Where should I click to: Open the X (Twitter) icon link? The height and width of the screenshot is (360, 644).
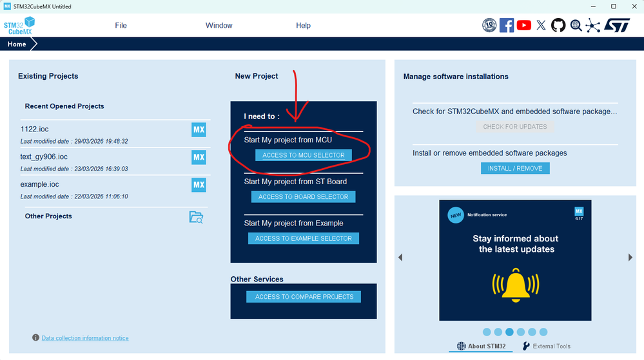(541, 26)
